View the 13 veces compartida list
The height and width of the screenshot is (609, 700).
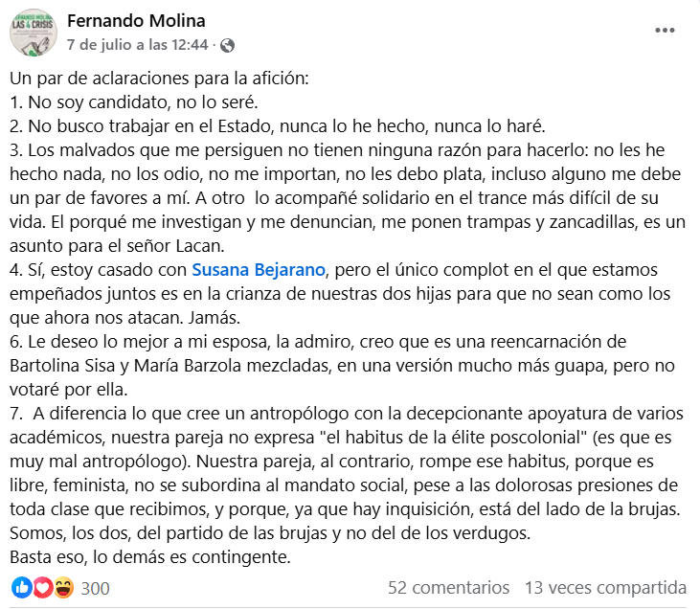click(x=605, y=587)
